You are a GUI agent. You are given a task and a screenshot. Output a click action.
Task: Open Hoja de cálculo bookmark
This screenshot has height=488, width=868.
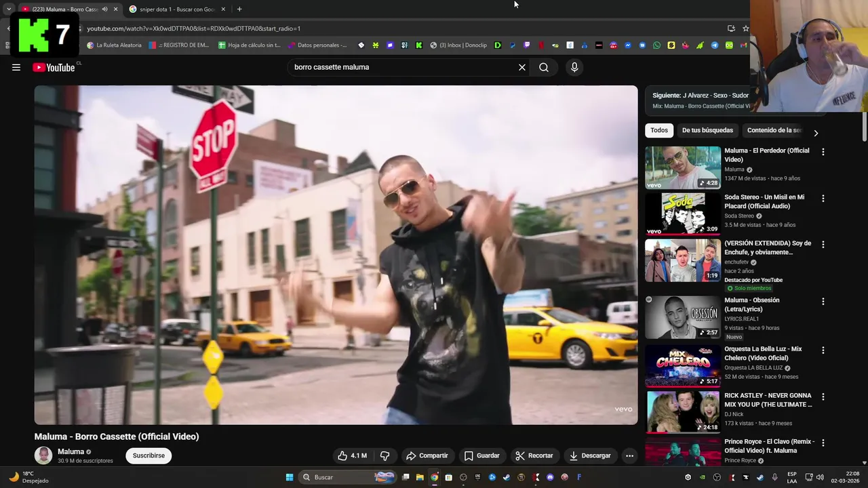(250, 45)
